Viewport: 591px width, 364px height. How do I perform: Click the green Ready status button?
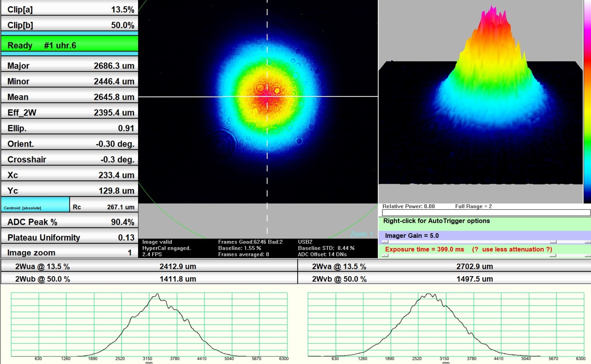coord(69,45)
